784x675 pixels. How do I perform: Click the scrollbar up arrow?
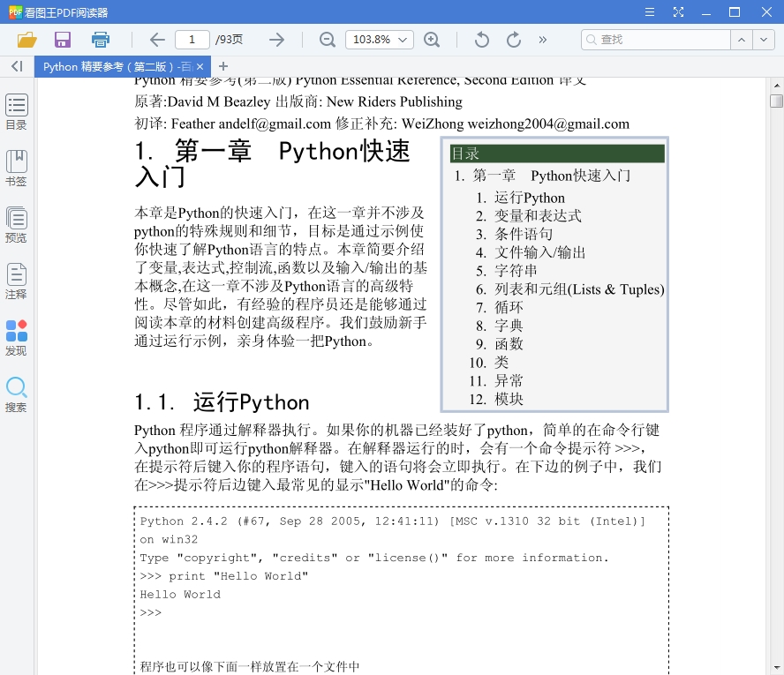pos(777,85)
